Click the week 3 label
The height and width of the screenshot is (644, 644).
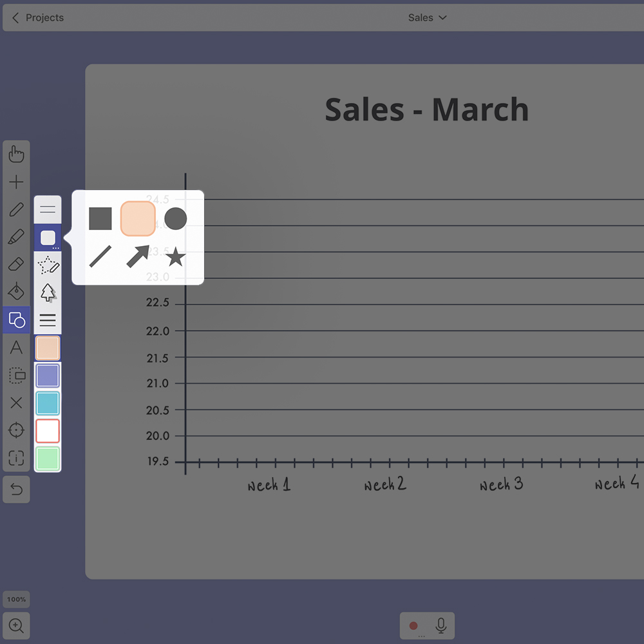(x=502, y=484)
